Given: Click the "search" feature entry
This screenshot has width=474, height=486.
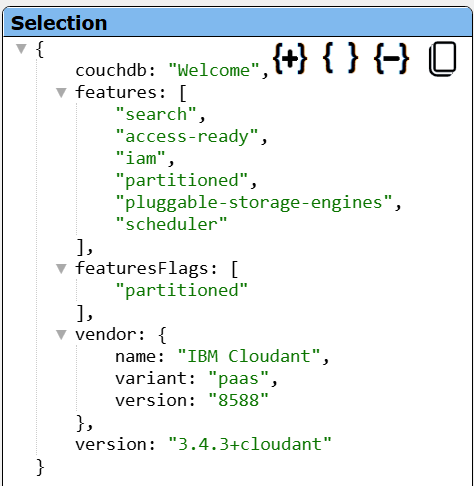Looking at the screenshot, I should [156, 115].
